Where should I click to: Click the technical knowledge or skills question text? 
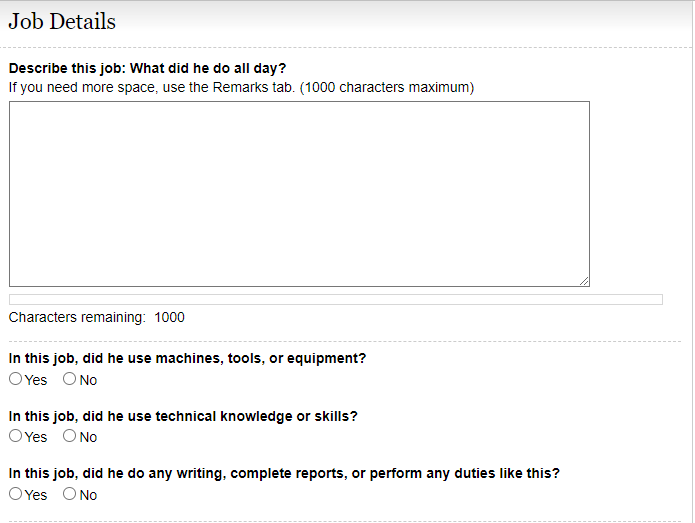(183, 416)
